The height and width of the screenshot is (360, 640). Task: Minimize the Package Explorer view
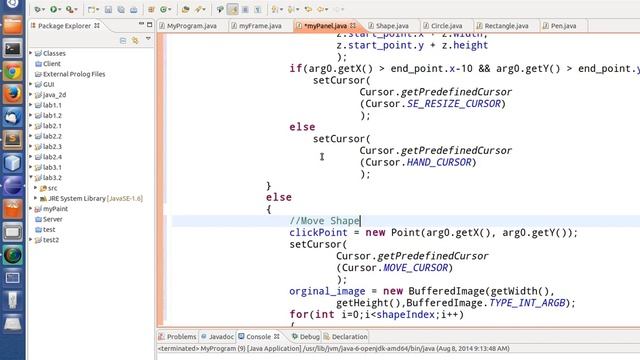(141, 24)
